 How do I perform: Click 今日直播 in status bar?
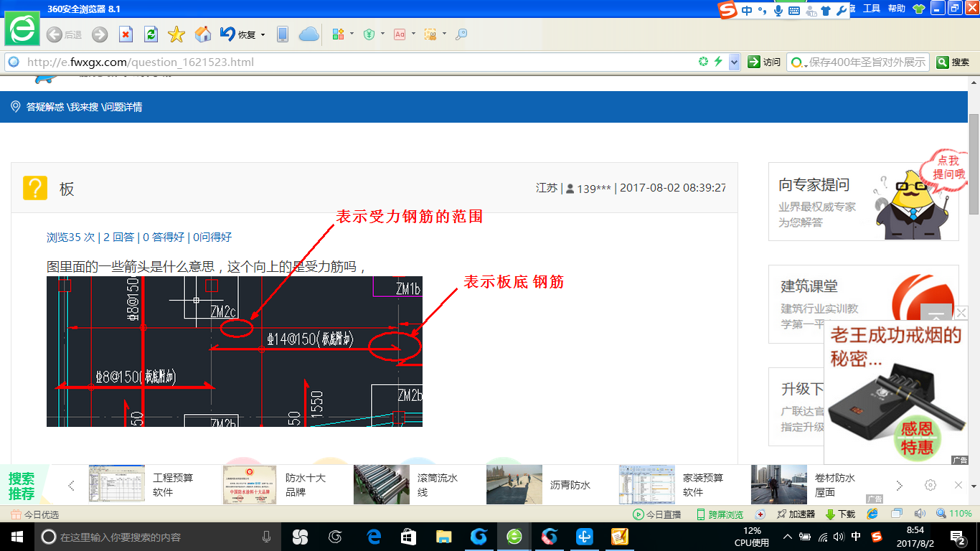[656, 514]
